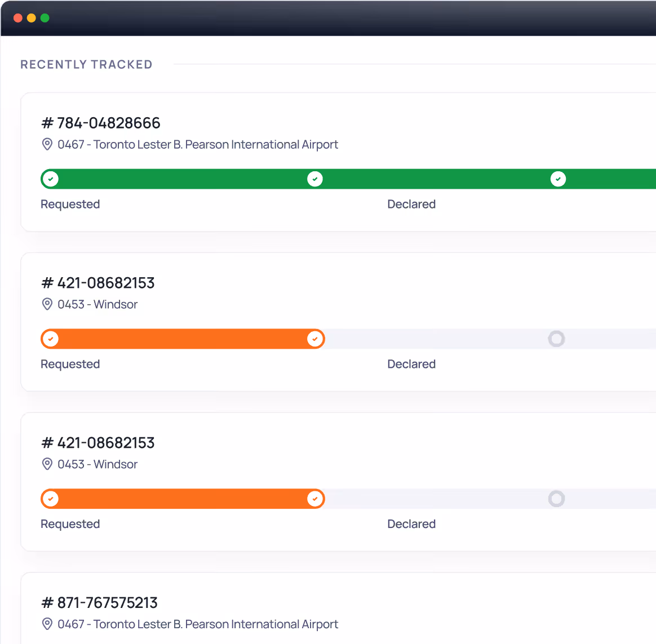Click the pin icon in the lower 421-08682153 card
656x644 pixels.
(47, 464)
